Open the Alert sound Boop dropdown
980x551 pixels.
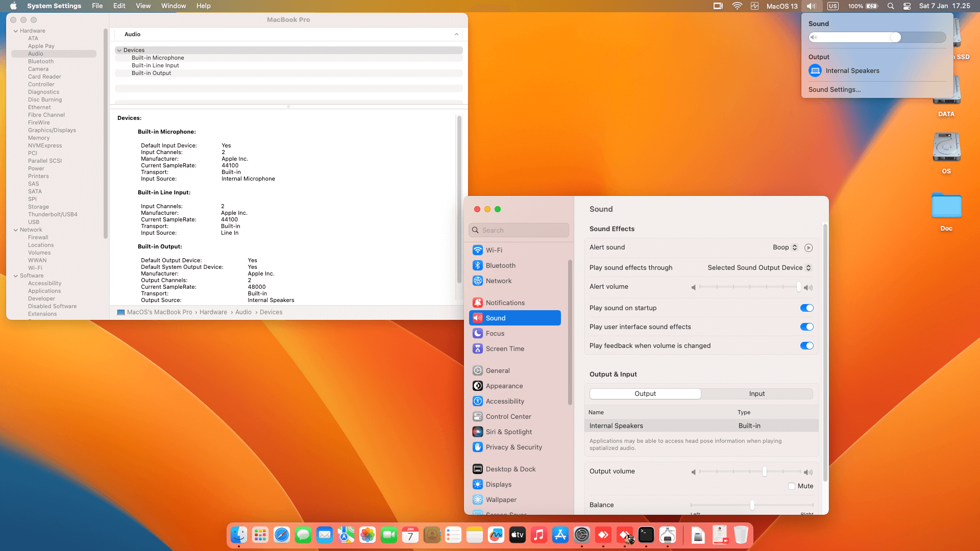[785, 247]
